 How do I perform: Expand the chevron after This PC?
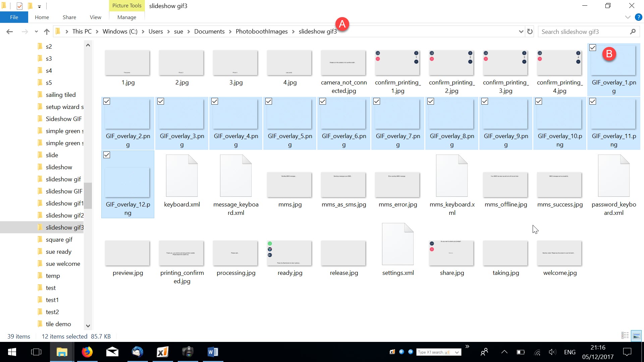pyautogui.click(x=97, y=32)
